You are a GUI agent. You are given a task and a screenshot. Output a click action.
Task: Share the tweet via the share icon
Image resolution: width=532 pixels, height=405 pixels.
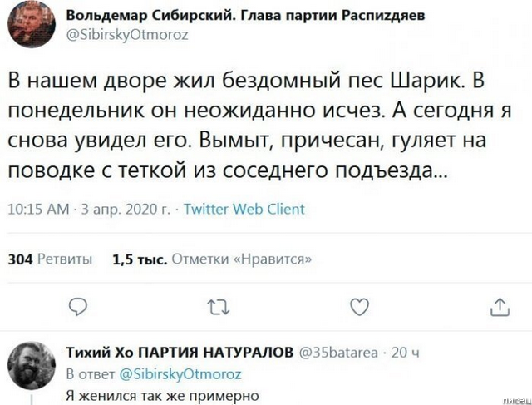pyautogui.click(x=500, y=308)
